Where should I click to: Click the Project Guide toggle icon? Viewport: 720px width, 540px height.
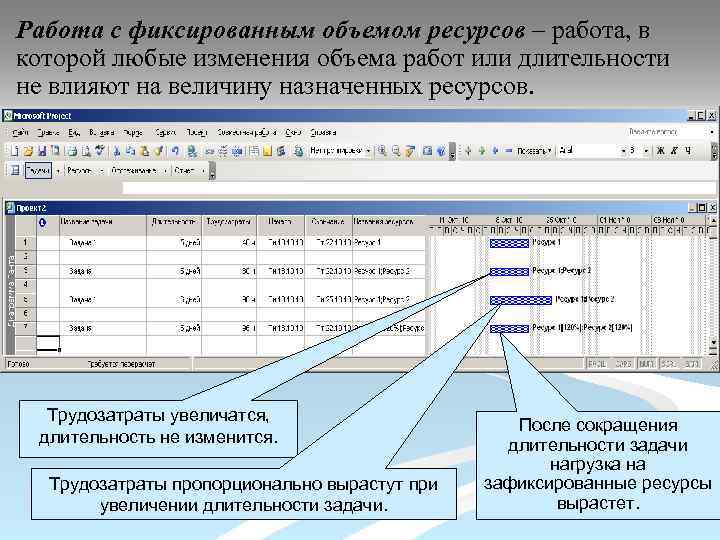[15, 171]
